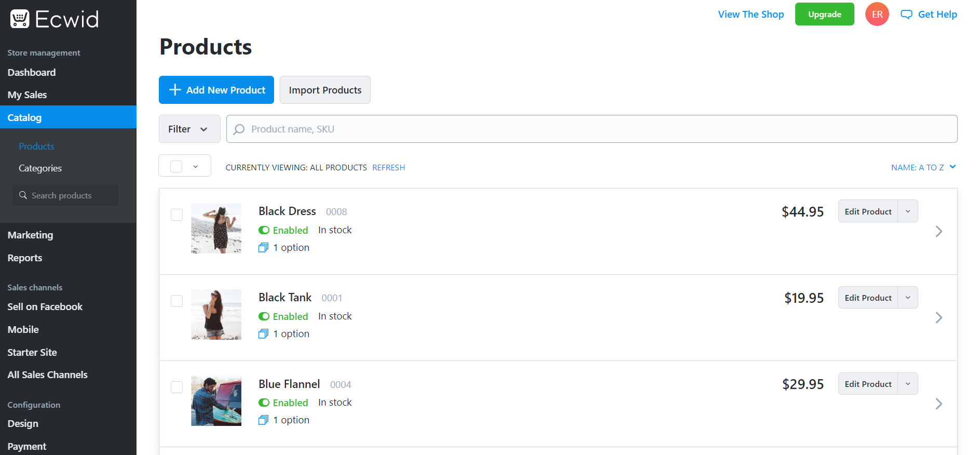Tick the Blue Flannel product checkbox

point(176,387)
